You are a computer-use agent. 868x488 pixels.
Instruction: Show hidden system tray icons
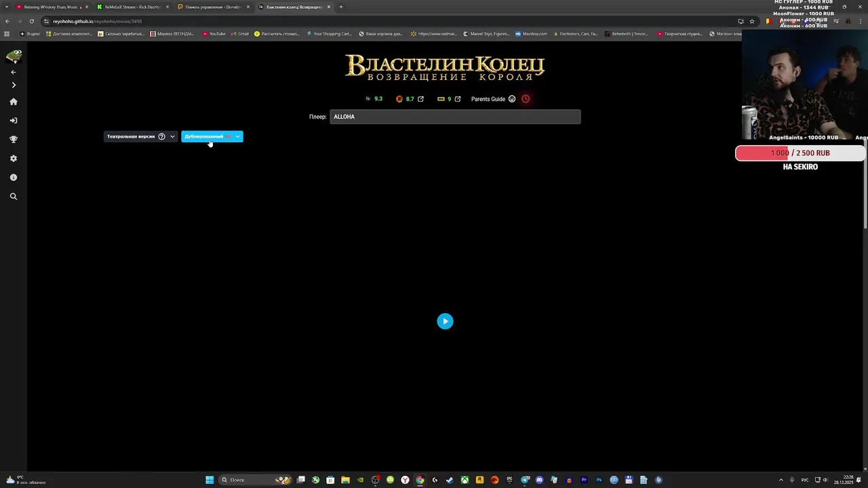point(781,480)
